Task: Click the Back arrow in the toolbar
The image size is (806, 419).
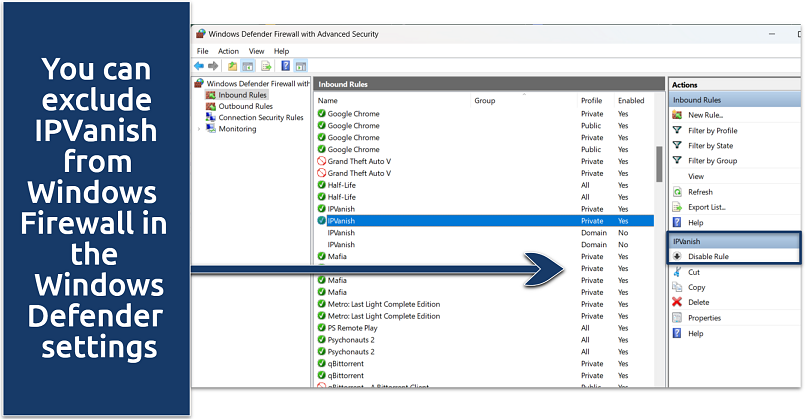Action: click(201, 66)
